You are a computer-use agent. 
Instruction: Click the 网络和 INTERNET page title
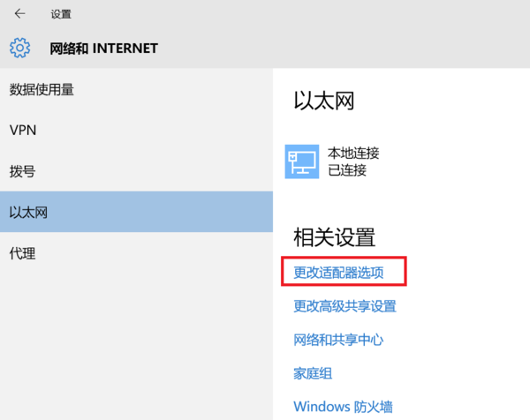[x=104, y=48]
